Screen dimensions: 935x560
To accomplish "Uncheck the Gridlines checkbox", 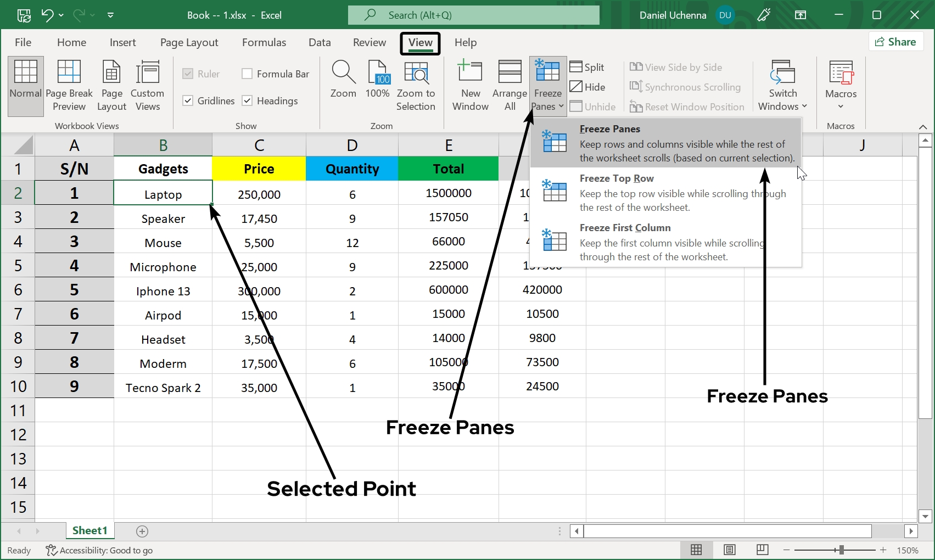I will pos(188,100).
